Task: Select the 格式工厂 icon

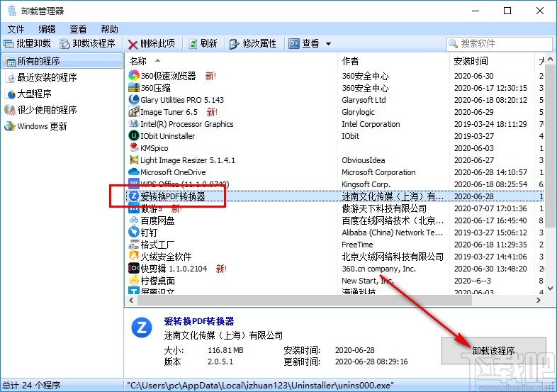Action: tap(133, 245)
